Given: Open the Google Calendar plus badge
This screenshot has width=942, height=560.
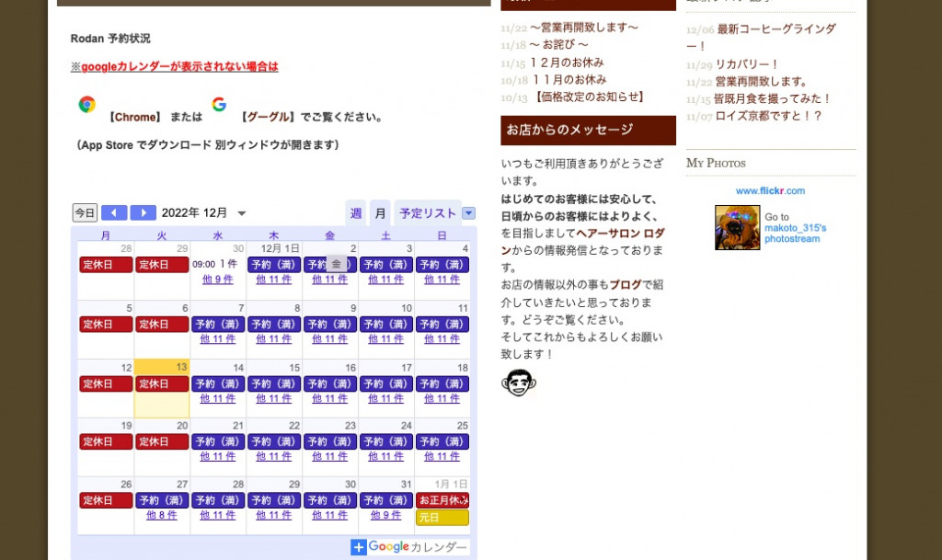Looking at the screenshot, I should [x=359, y=547].
